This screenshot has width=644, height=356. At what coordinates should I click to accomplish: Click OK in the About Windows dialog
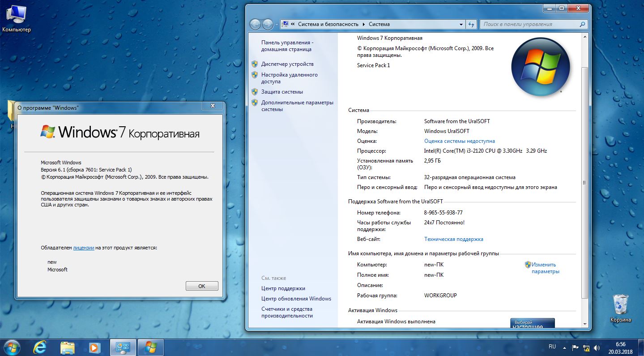click(201, 286)
